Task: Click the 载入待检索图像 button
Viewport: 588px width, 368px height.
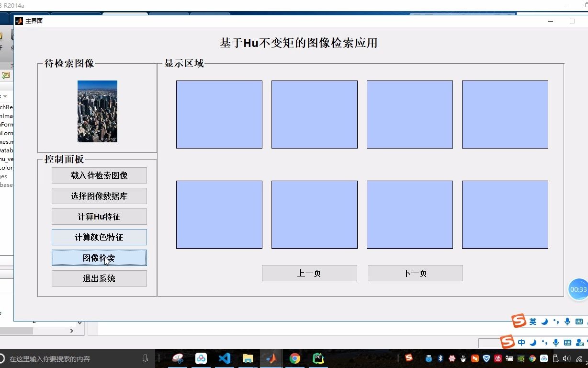Action: tap(99, 175)
